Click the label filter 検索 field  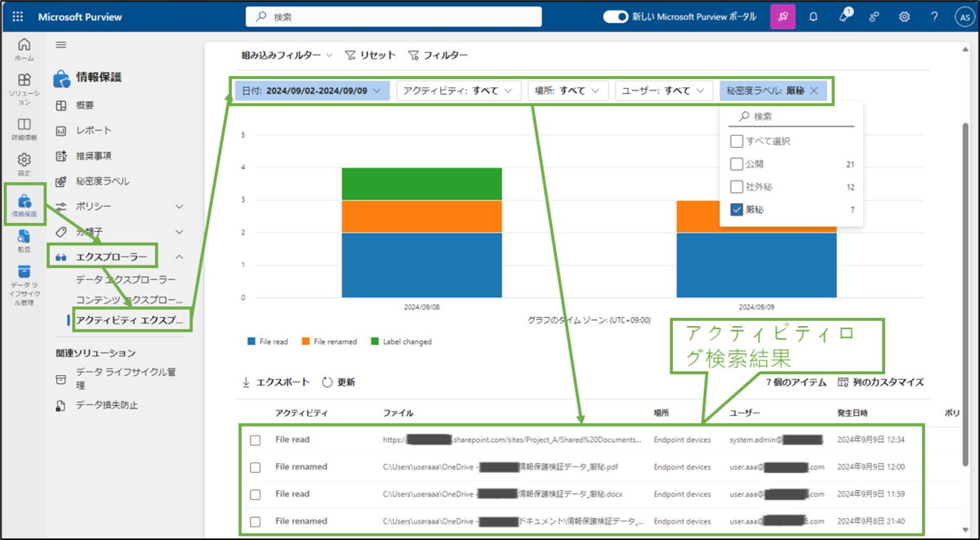[x=791, y=117]
